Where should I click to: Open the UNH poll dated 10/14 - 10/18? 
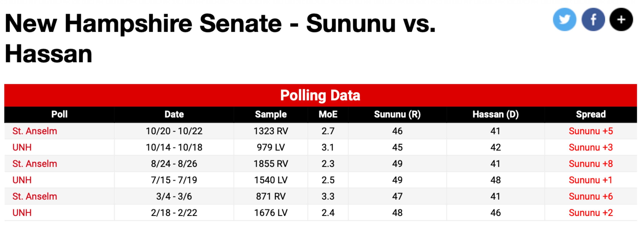pyautogui.click(x=22, y=147)
